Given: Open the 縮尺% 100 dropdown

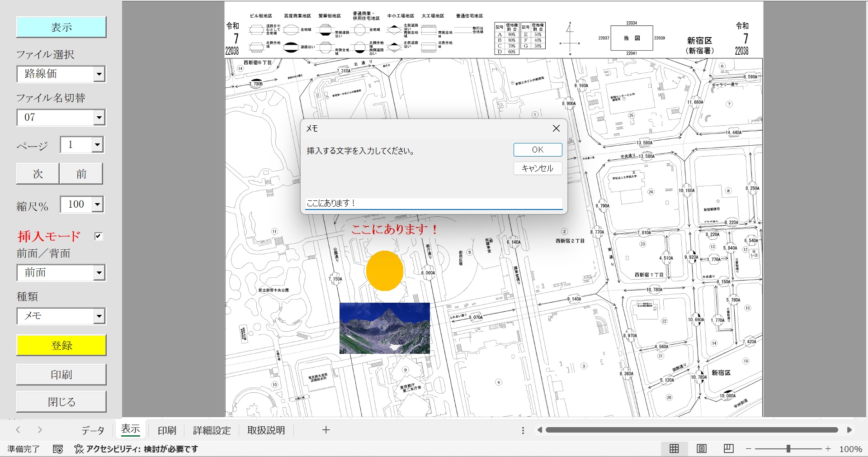Looking at the screenshot, I should (x=97, y=205).
